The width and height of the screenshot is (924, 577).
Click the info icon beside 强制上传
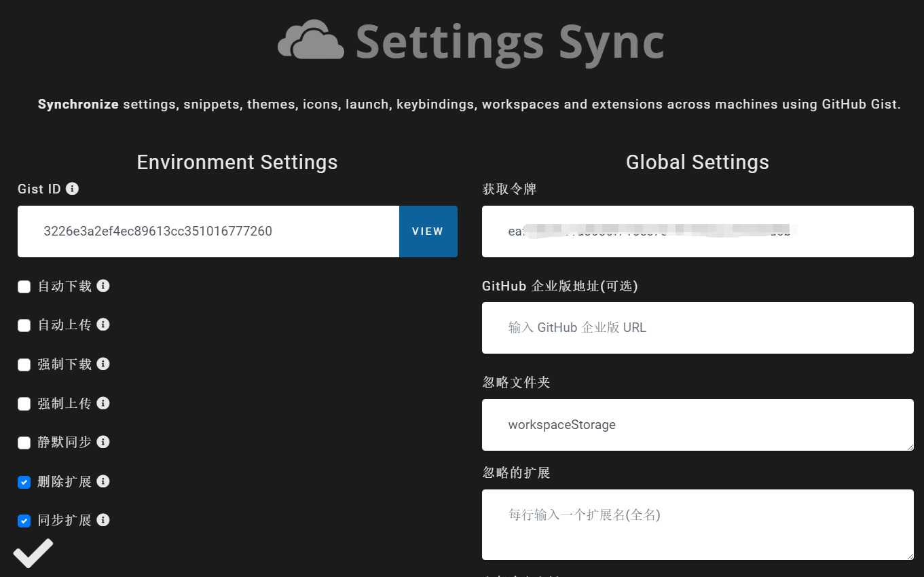click(103, 403)
